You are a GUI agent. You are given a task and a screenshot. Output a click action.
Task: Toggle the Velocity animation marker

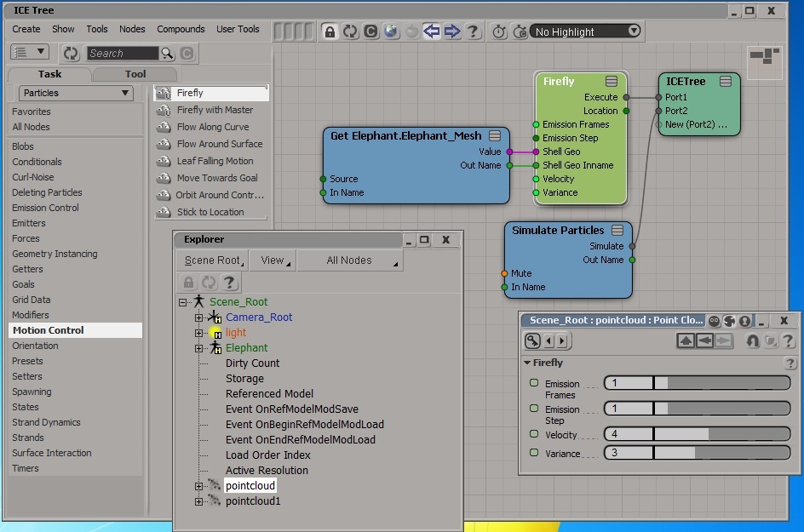[x=534, y=433]
